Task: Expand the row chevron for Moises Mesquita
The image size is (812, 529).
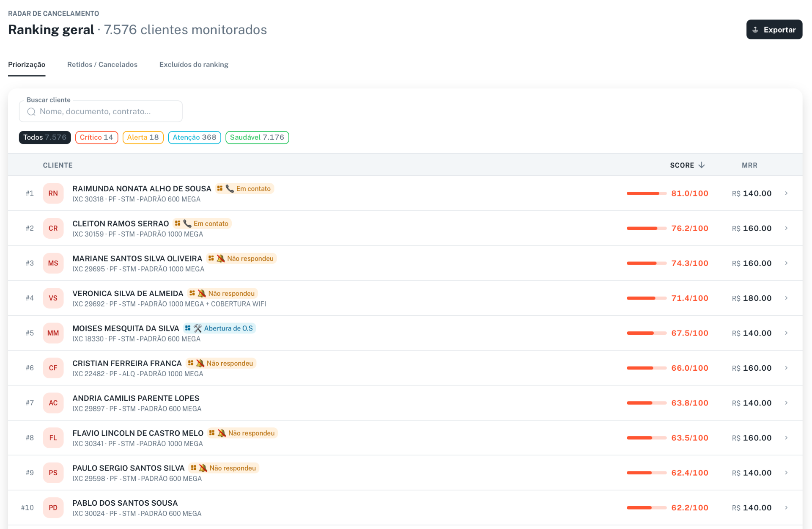Action: coord(786,333)
